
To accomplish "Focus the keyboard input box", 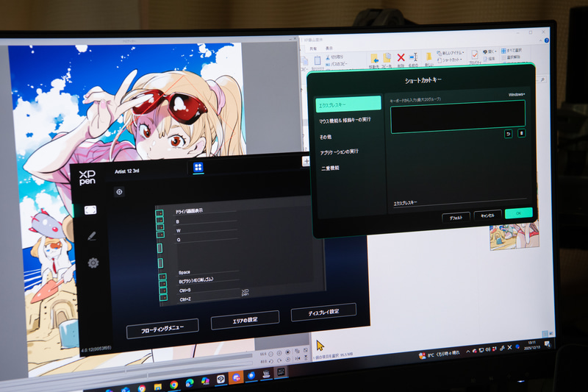I will pos(457,117).
